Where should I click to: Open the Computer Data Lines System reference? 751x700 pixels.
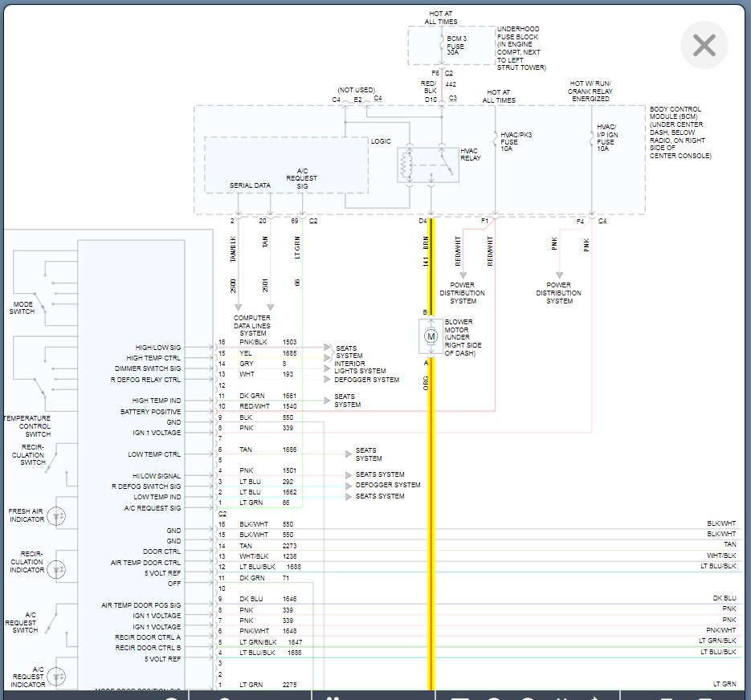click(x=252, y=325)
